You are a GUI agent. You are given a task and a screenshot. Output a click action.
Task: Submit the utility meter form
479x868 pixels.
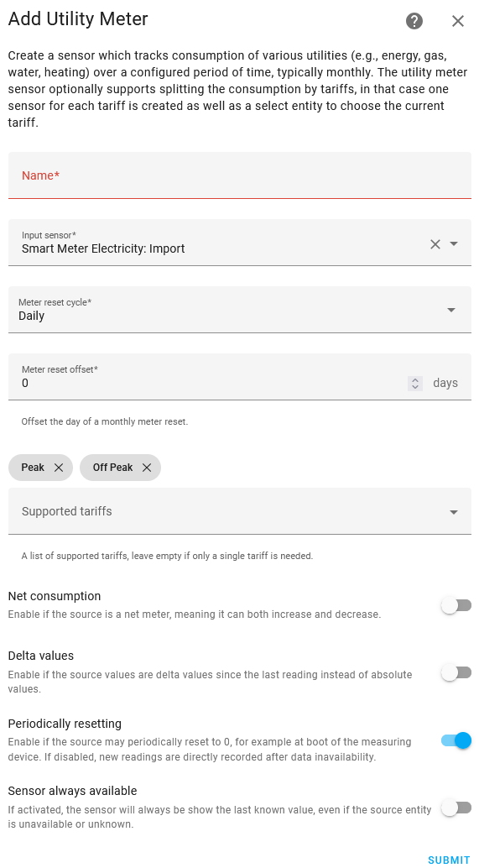(x=449, y=860)
